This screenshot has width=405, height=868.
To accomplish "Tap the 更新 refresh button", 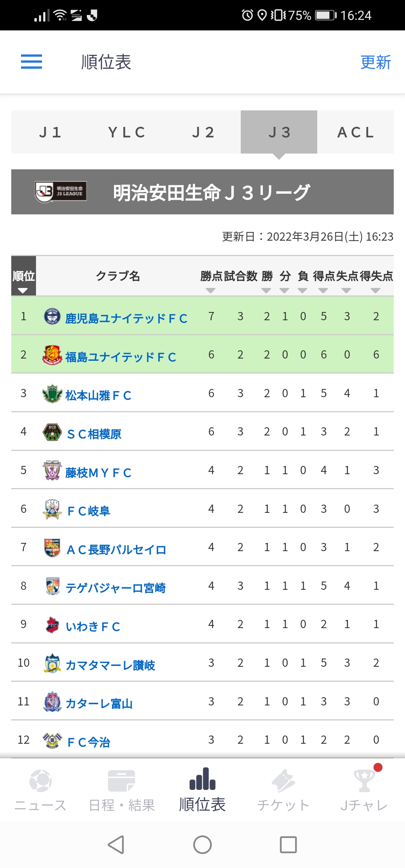I will pos(375,62).
